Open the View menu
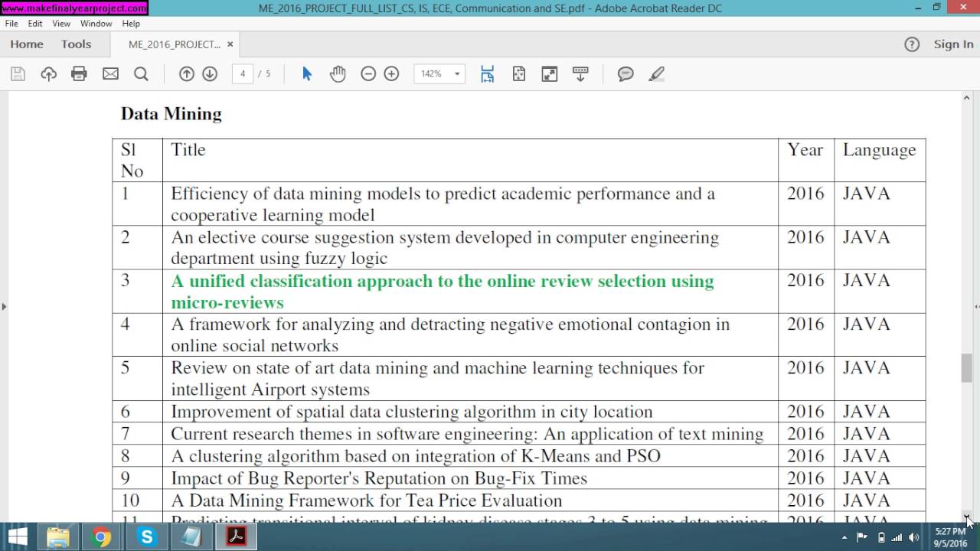This screenshot has height=551, width=980. [61, 24]
